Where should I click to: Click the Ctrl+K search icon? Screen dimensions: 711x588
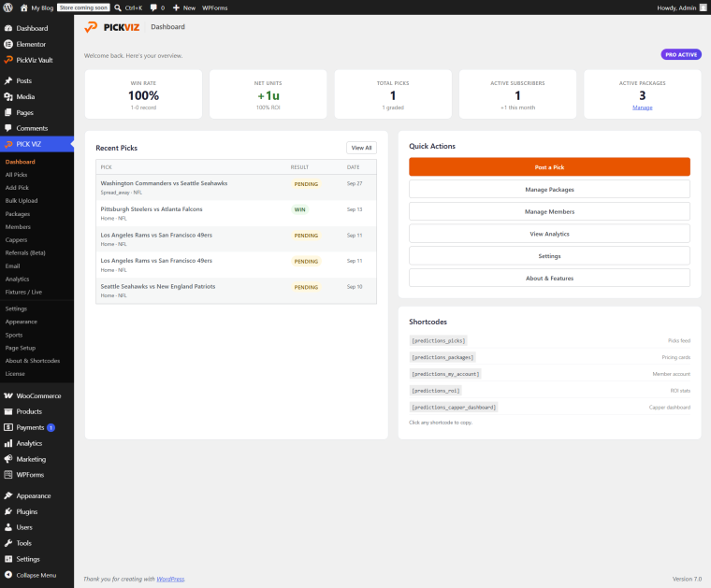coord(118,7)
